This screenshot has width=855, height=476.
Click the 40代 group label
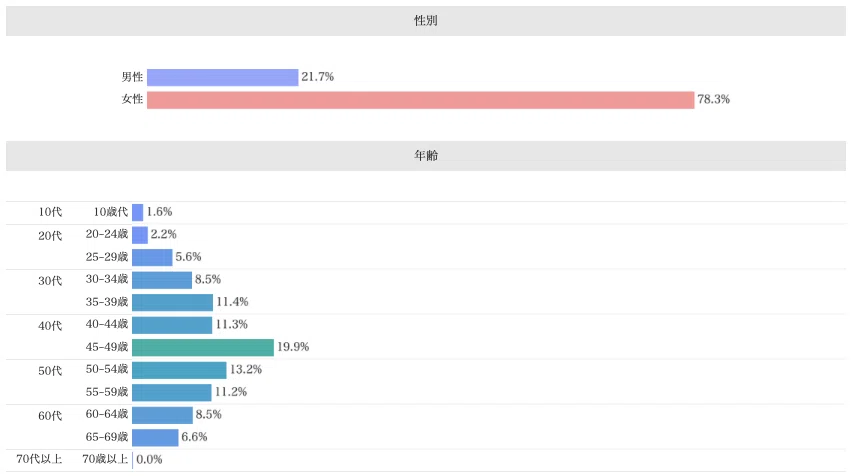(50, 326)
